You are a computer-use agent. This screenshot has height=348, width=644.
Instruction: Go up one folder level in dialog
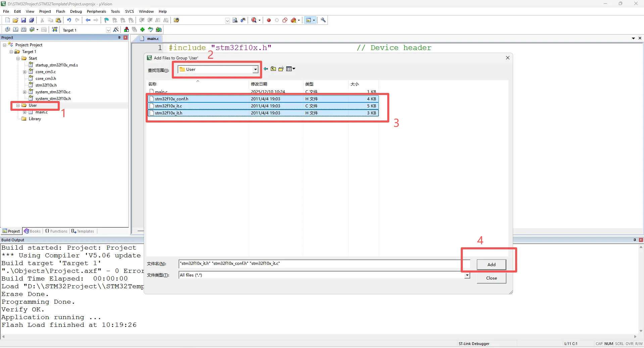[274, 69]
